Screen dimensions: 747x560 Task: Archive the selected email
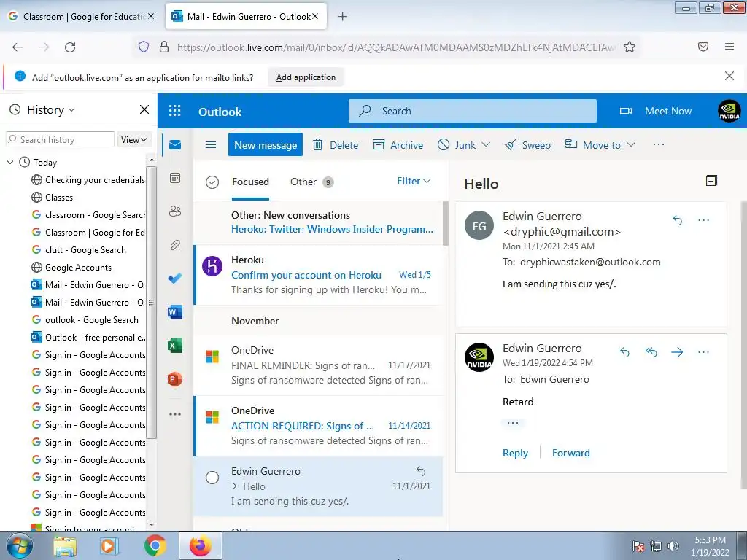point(398,145)
